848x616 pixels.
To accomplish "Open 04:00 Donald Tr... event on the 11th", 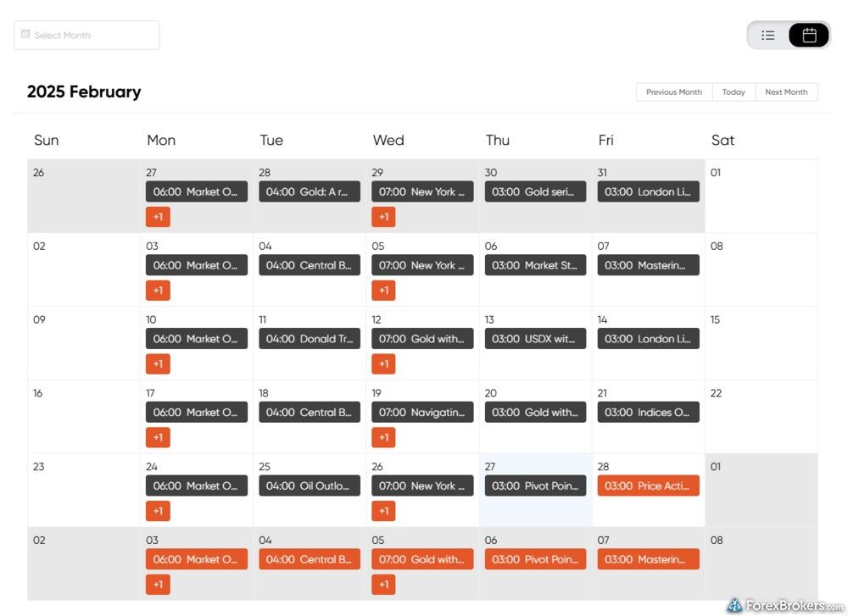I will [310, 338].
